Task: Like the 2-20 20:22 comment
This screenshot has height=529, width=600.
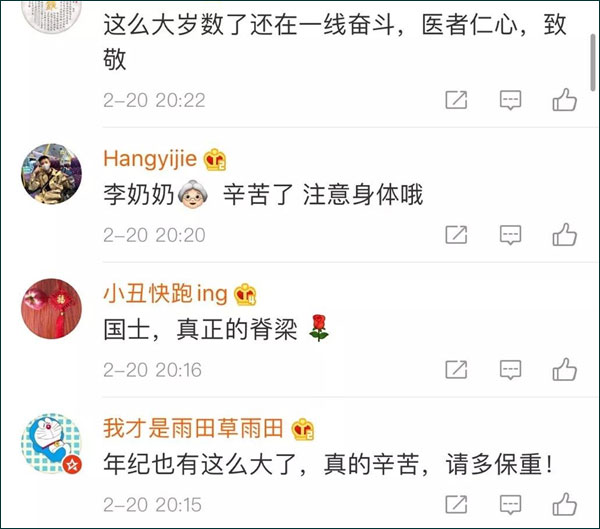Action: [564, 100]
